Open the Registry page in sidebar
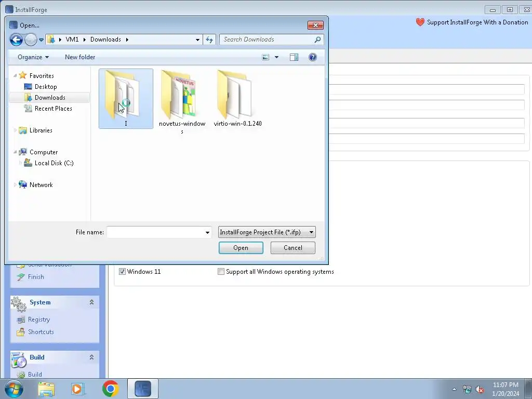 pos(38,320)
